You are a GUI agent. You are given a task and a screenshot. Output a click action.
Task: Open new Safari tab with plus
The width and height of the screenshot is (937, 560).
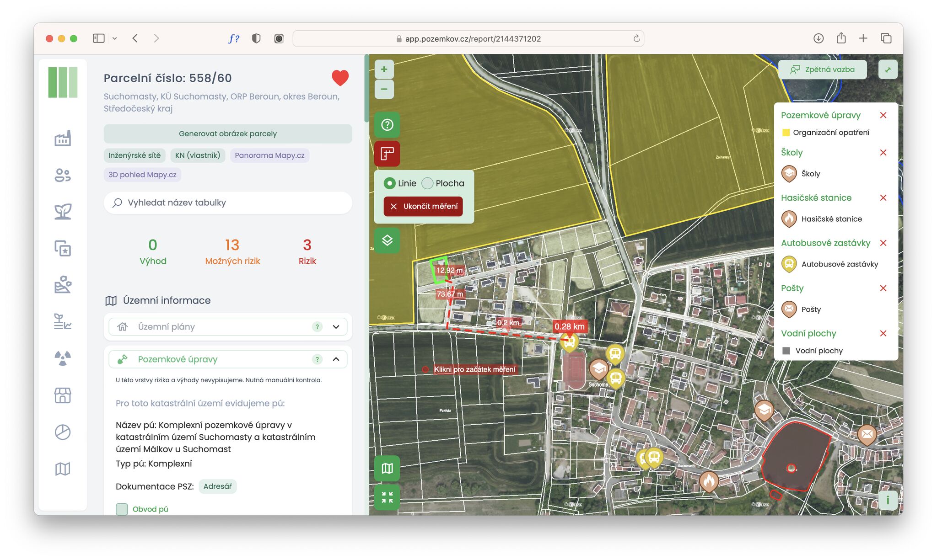863,38
